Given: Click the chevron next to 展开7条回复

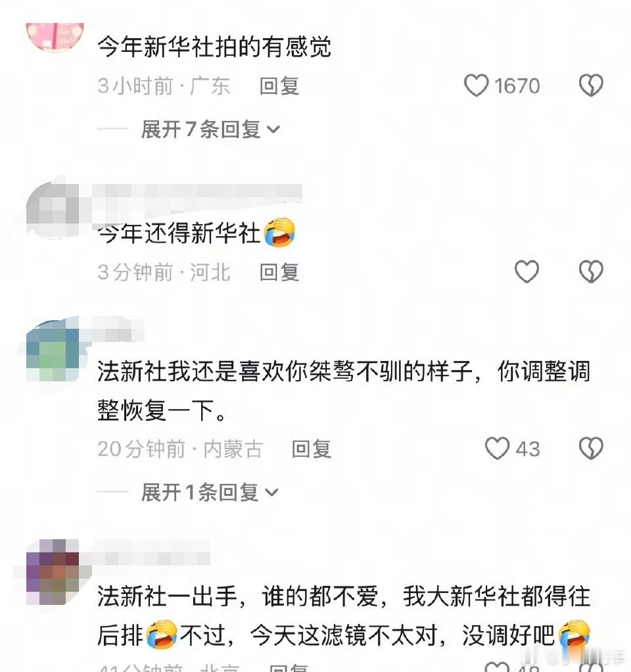Looking at the screenshot, I should point(273,129).
